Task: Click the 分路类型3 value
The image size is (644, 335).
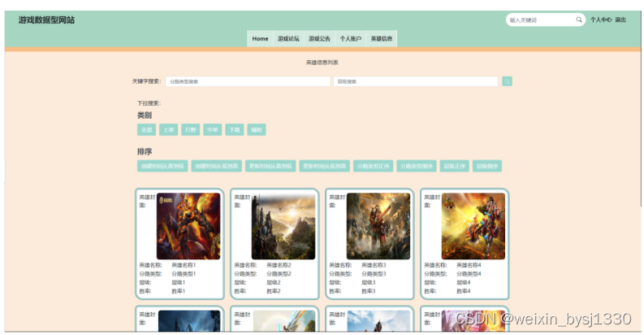Action: [374, 274]
